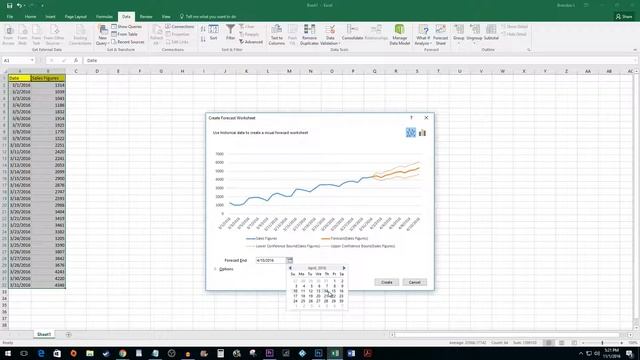Click Sort Z to A icon
Viewport: 640px width, 360px height.
tap(203, 39)
